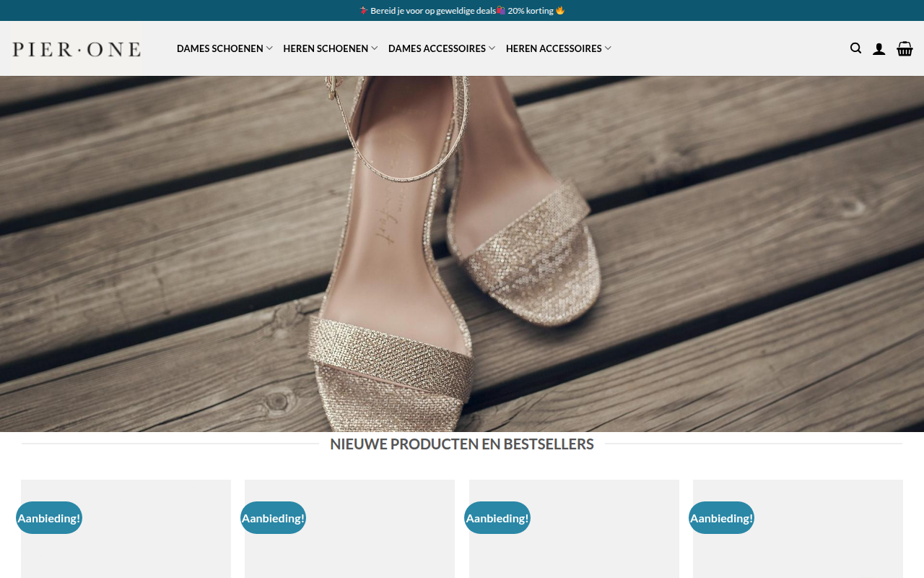Open Dames Accessoires menu

pos(442,48)
